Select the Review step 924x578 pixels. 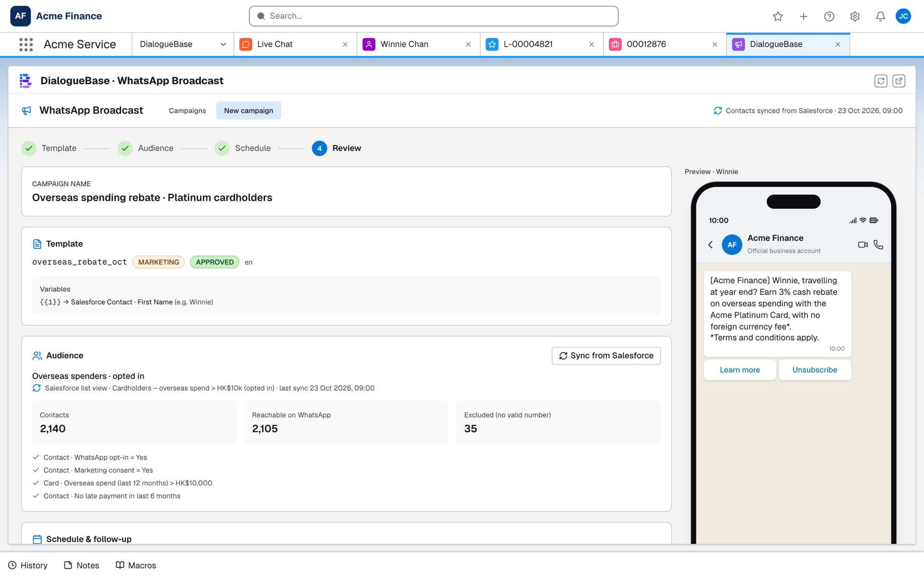pyautogui.click(x=336, y=148)
